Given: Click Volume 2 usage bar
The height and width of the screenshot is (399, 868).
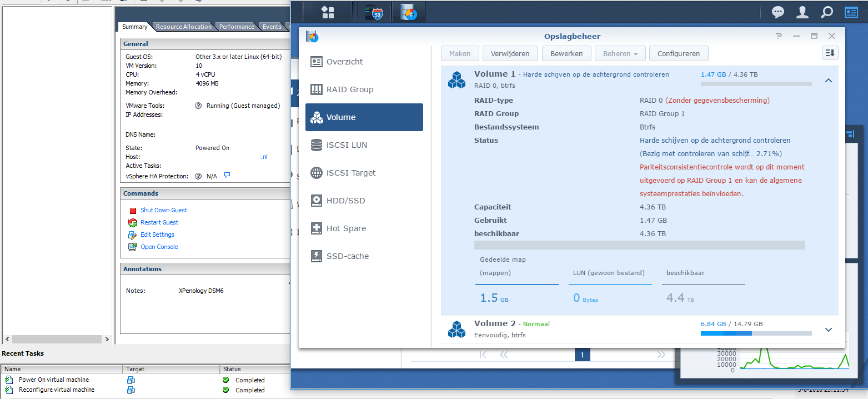Looking at the screenshot, I should (756, 333).
